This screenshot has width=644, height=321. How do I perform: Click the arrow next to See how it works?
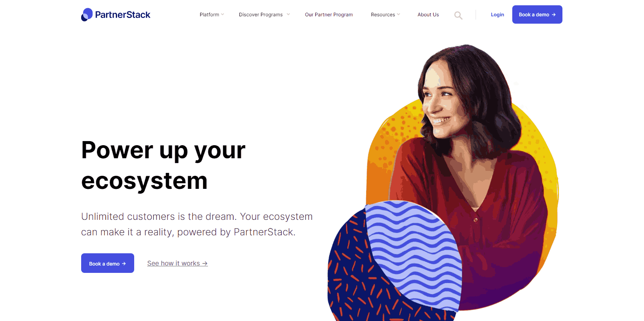(205, 263)
